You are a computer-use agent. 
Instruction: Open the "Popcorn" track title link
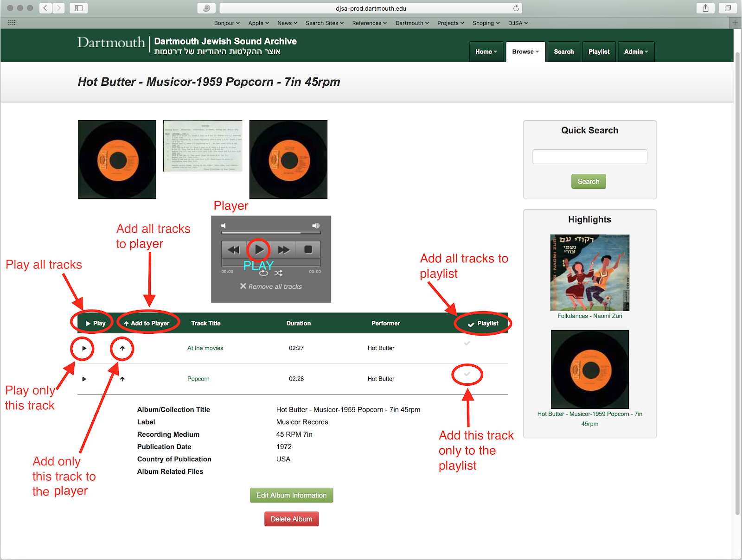click(198, 379)
